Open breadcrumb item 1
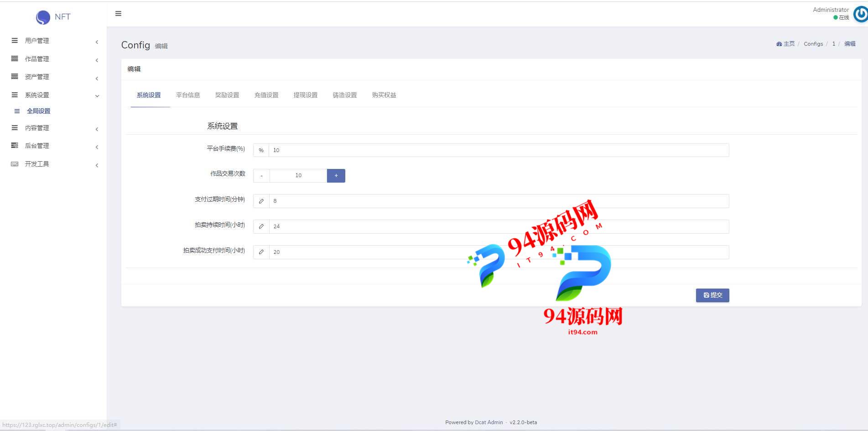 pyautogui.click(x=834, y=44)
